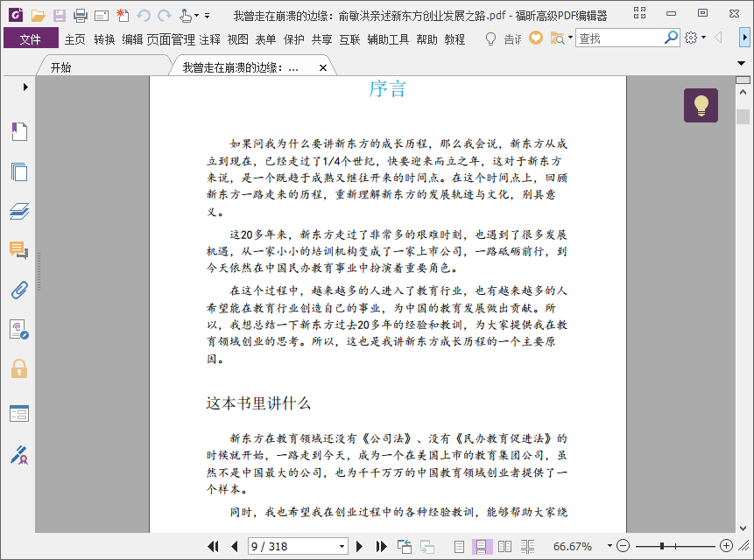Enable continuous facing view

point(527,546)
